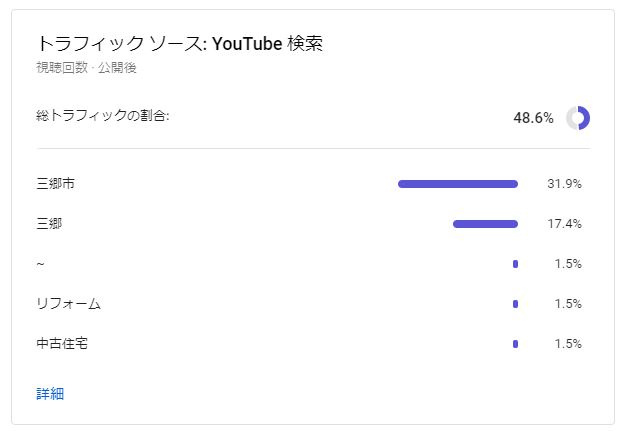Click the 中古住宅 search term

pos(62,343)
